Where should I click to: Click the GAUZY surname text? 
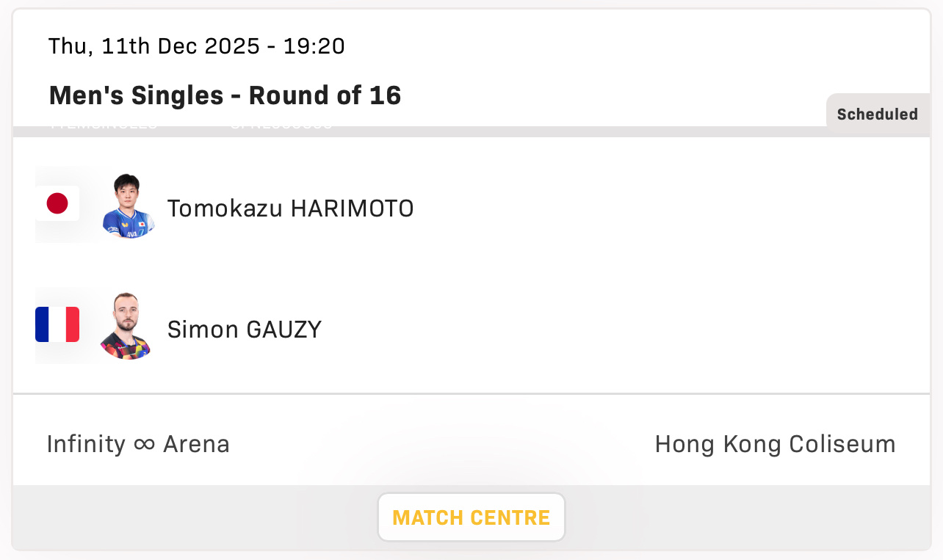click(283, 330)
